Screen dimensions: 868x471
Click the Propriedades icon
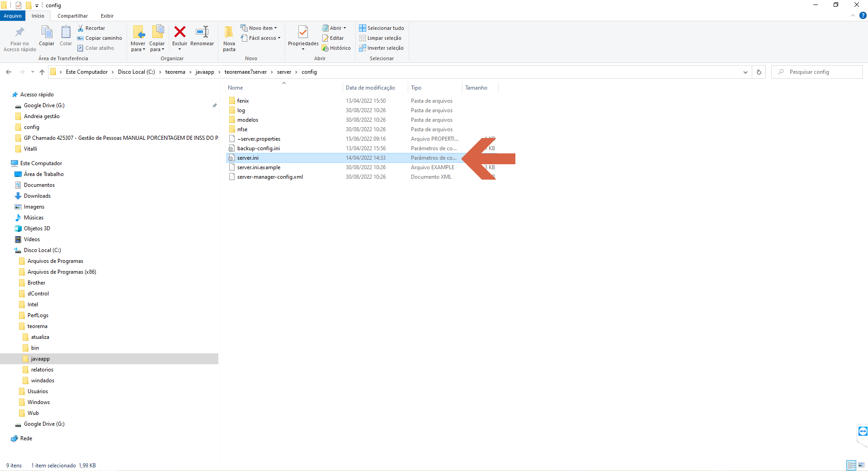tap(303, 32)
